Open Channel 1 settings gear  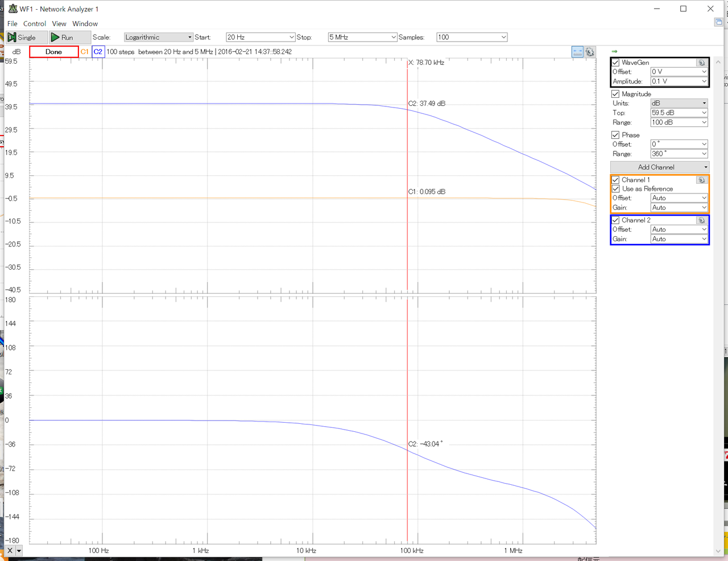tap(701, 180)
